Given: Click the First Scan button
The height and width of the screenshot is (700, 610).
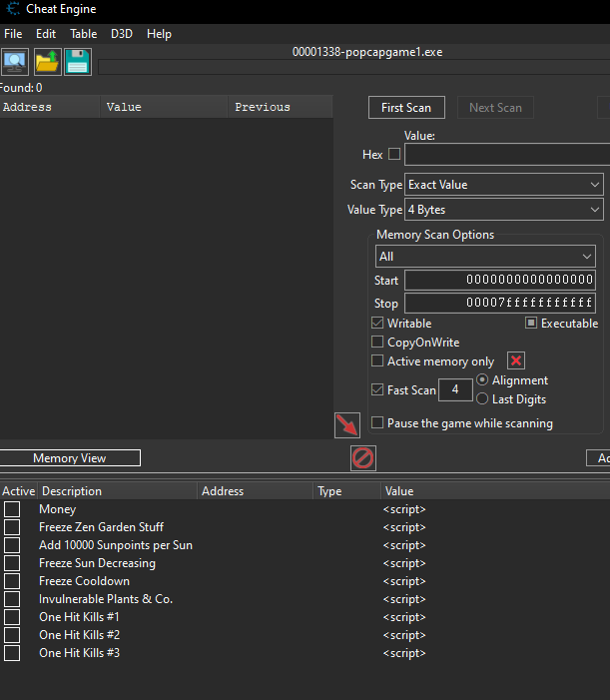Looking at the screenshot, I should (x=406, y=108).
